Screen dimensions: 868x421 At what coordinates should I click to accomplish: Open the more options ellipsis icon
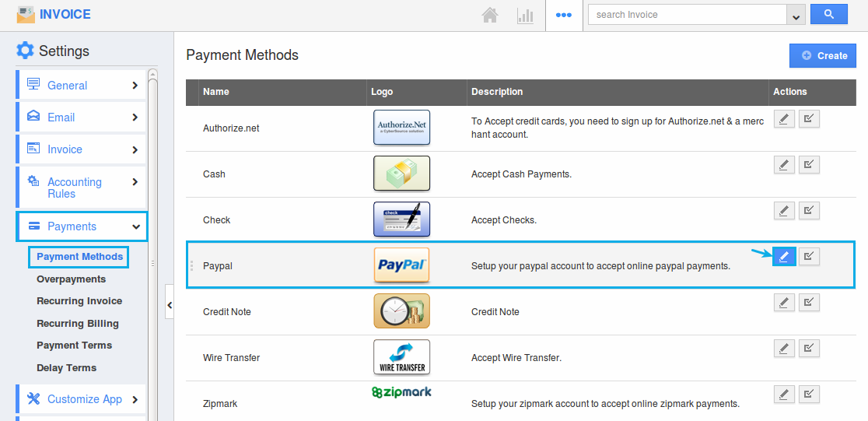[564, 15]
